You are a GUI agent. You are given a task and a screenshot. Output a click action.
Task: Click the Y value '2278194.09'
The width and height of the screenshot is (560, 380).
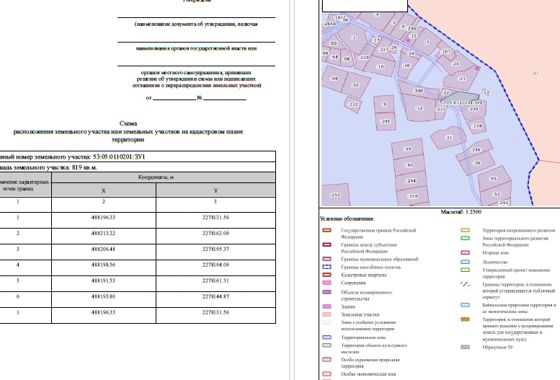[216, 265]
